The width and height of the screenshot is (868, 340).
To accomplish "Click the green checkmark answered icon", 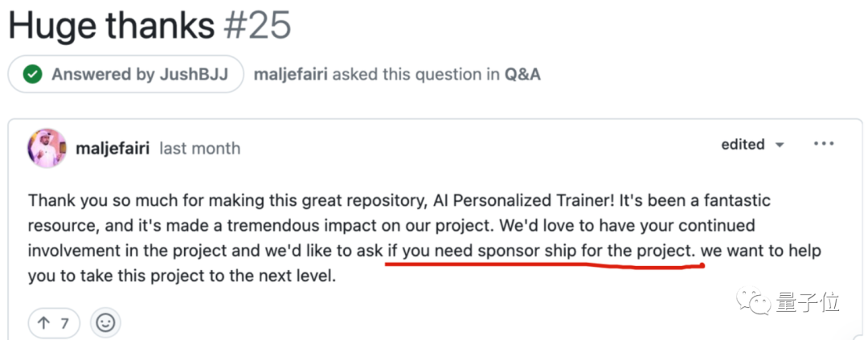I will click(x=33, y=75).
